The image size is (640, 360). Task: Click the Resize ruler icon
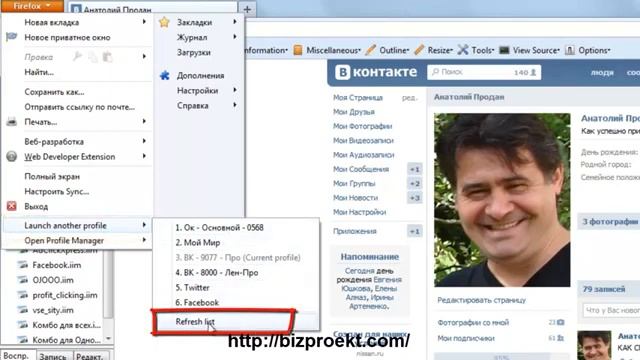pos(419,50)
